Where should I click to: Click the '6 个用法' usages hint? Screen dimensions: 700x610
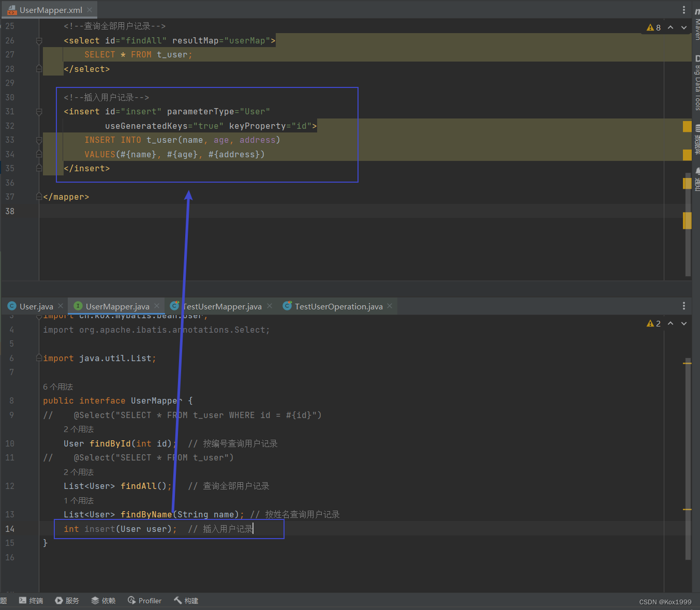click(x=58, y=386)
